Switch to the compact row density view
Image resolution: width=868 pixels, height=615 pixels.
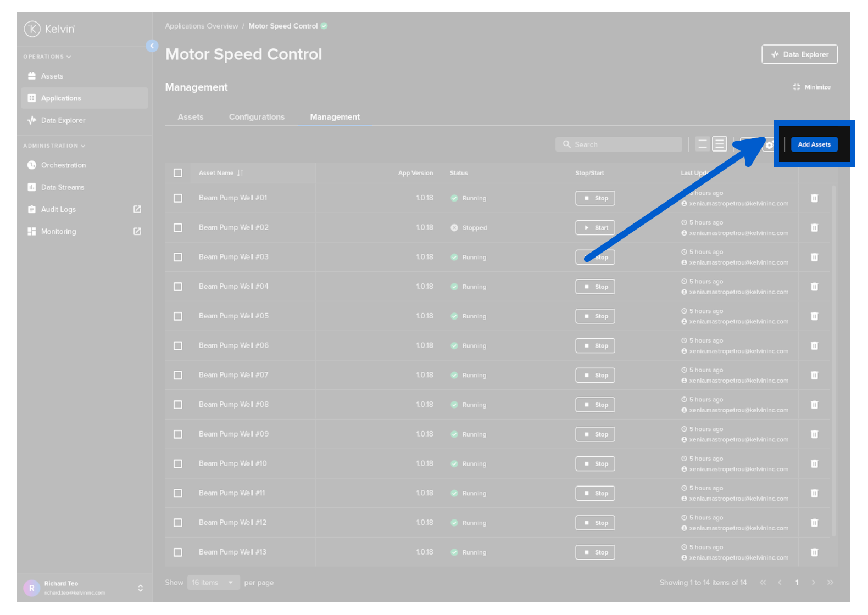pos(702,144)
